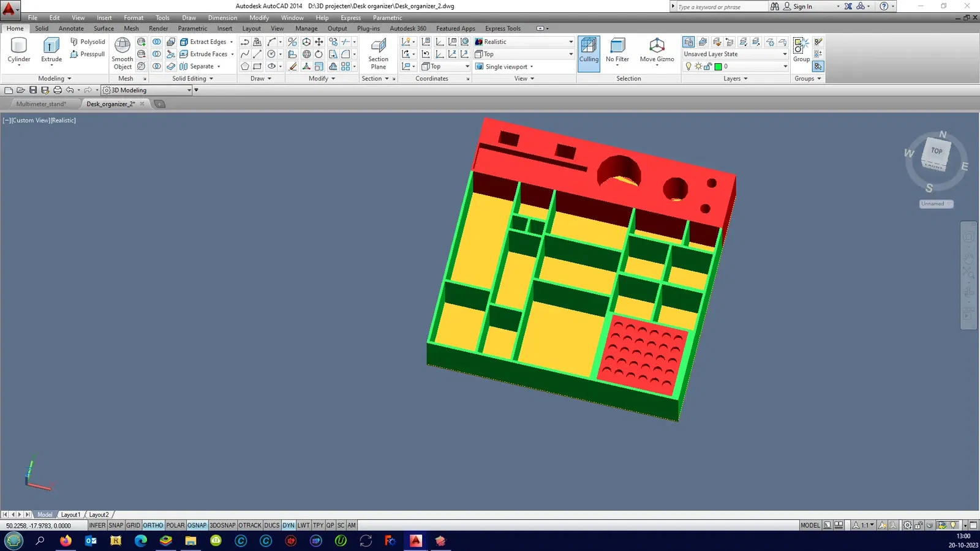The image size is (980, 551).
Task: Switch to the Annotate ribbon tab
Action: 71,28
